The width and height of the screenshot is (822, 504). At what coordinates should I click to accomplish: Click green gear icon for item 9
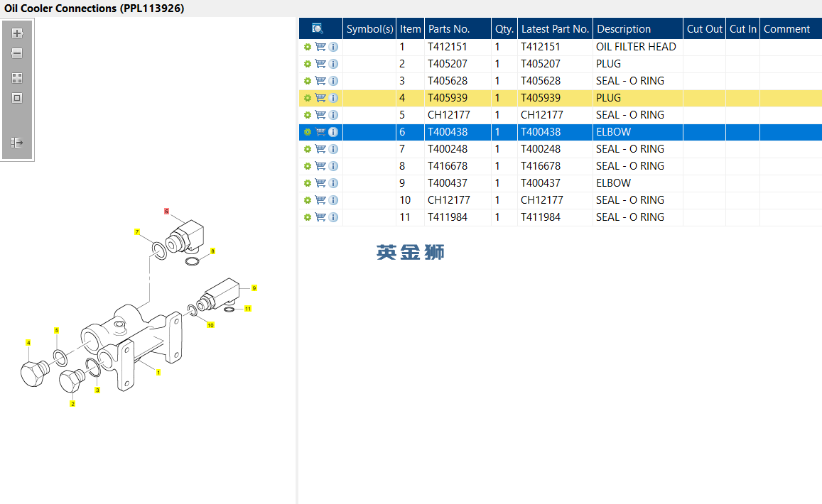[308, 183]
